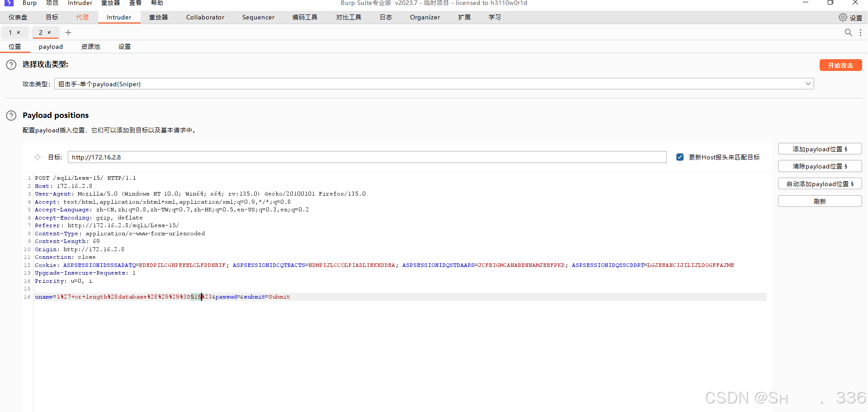Viewport: 868px width, 412px height.
Task: Click the Host: 172.16.2.8 line
Action: (64, 186)
